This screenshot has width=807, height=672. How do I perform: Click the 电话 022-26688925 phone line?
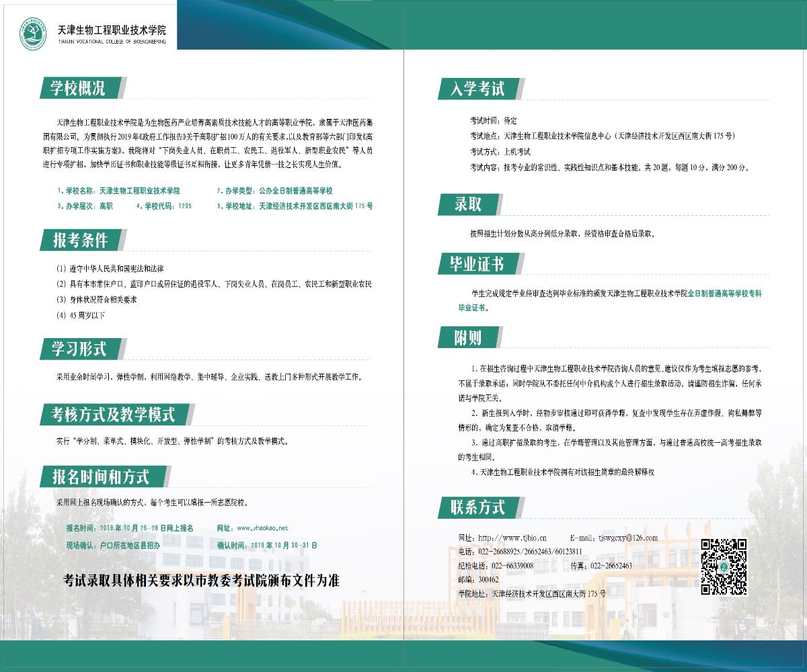click(520, 552)
